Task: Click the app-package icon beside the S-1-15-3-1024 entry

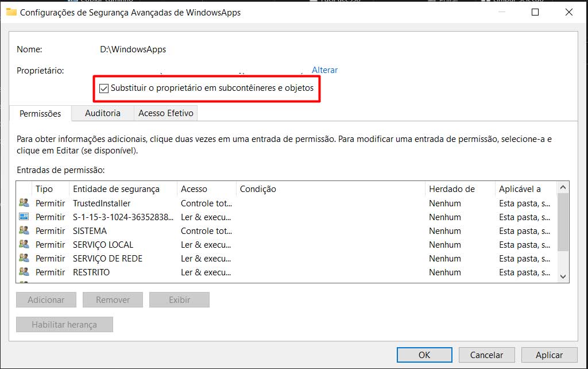Action: [24, 217]
